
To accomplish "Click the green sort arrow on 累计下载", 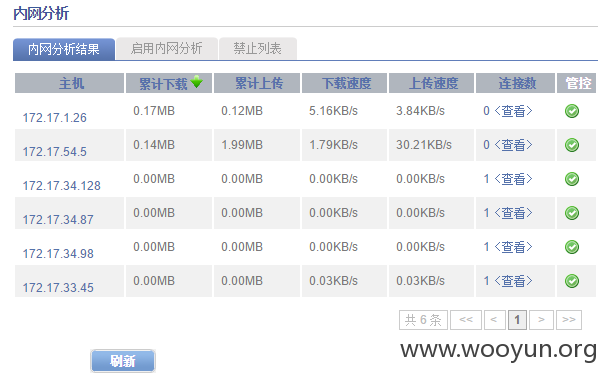I will pos(196,82).
